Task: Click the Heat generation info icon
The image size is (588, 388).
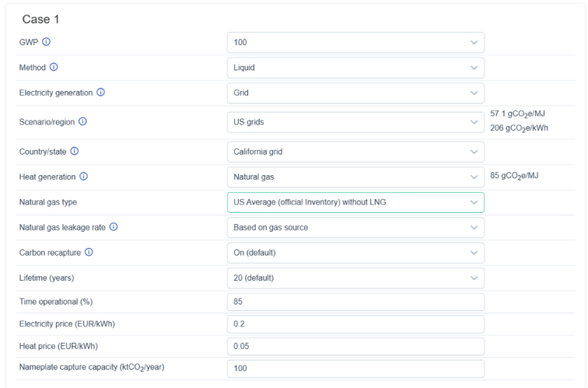Action: [83, 177]
